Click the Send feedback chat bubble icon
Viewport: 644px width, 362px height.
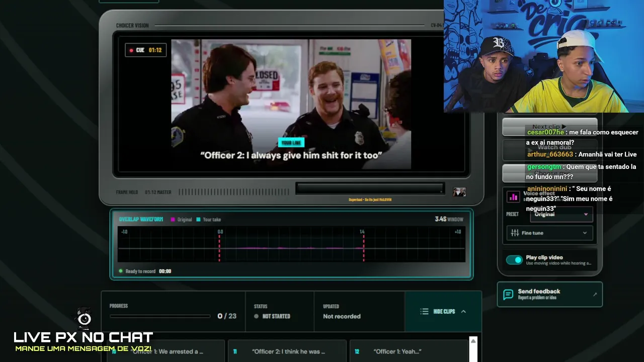point(508,294)
